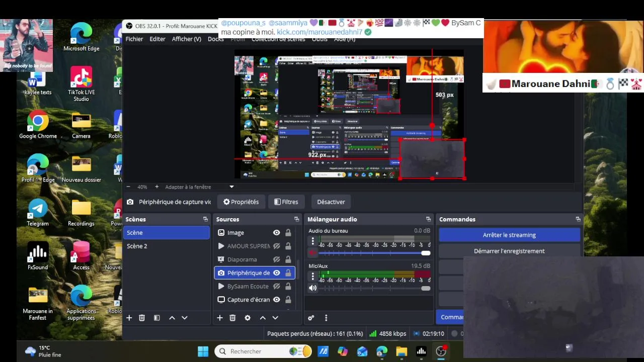Select Scène 2 in scenes list
This screenshot has height=362, width=644.
coord(167,246)
